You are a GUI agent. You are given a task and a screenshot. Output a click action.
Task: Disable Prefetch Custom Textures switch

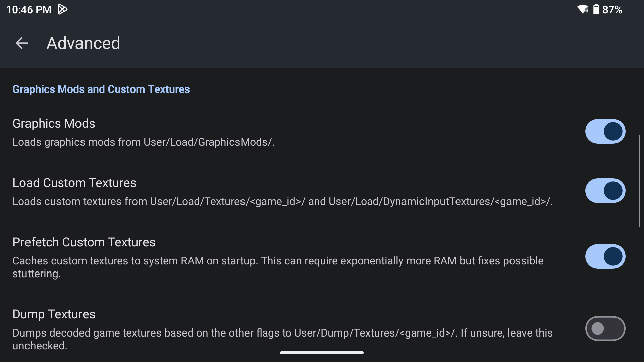pos(605,256)
